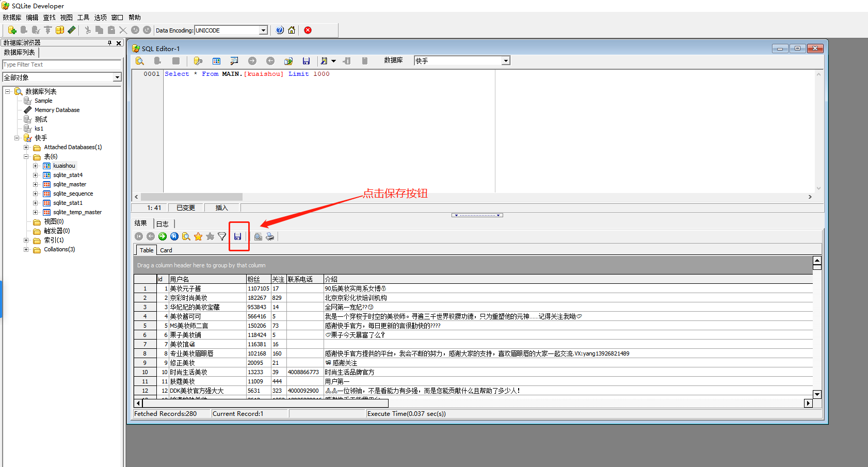Close the 数据库浏览器 panel with its X
The width and height of the screenshot is (868, 467).
[x=119, y=43]
